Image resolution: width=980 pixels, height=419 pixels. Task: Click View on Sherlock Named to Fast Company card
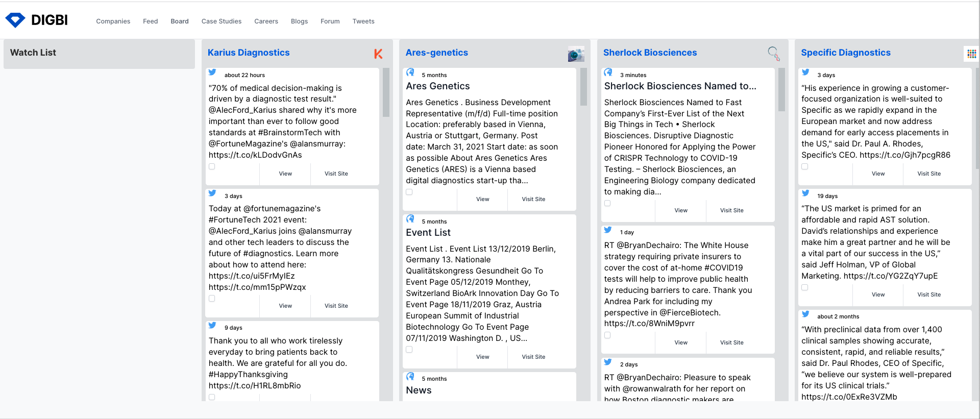[x=681, y=211]
